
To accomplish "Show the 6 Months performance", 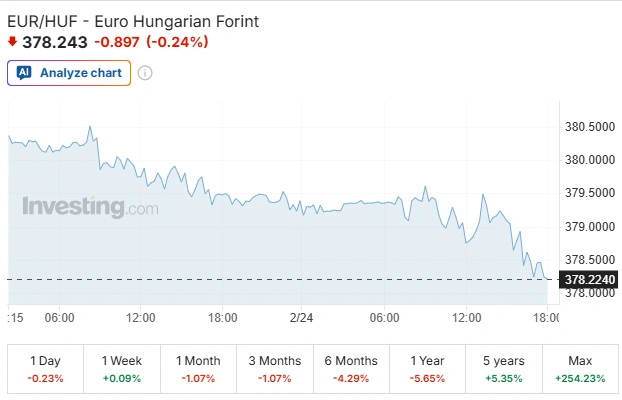I will point(351,369).
